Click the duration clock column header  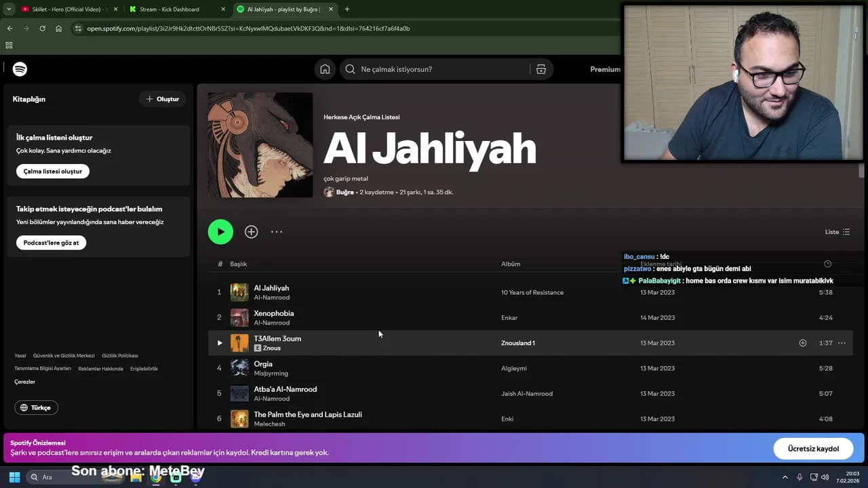(x=827, y=264)
